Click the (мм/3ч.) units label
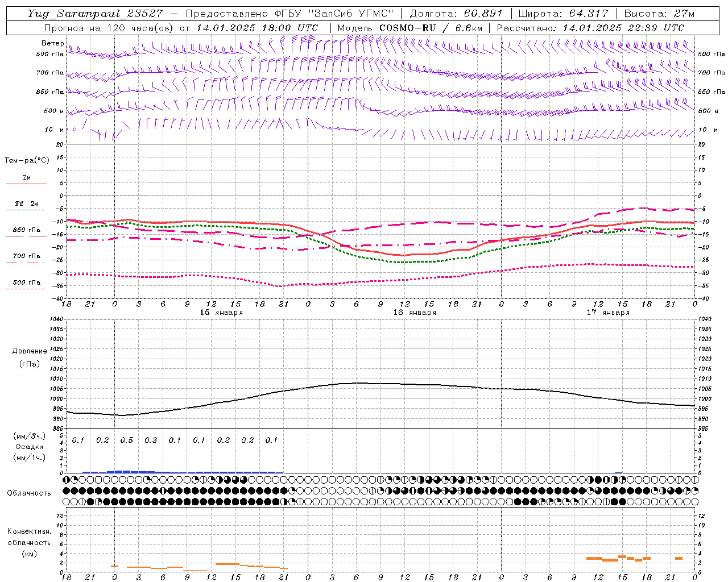The width and height of the screenshot is (728, 582). coord(30,436)
